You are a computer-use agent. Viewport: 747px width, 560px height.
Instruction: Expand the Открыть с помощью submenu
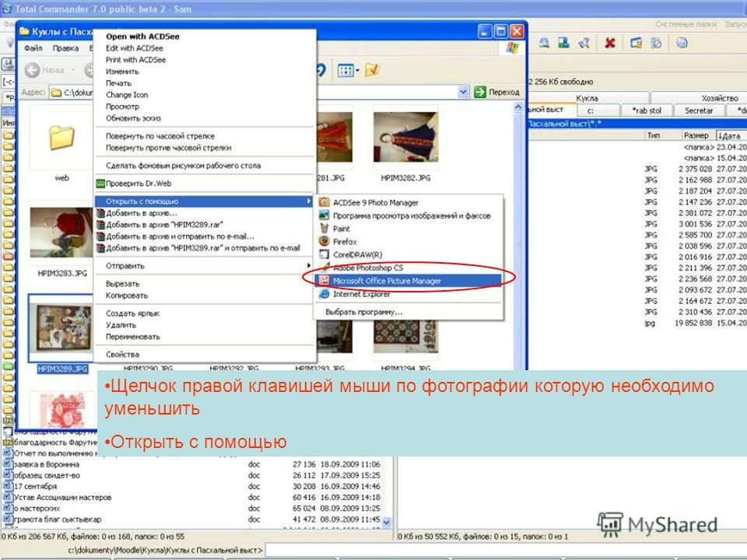tap(205, 201)
